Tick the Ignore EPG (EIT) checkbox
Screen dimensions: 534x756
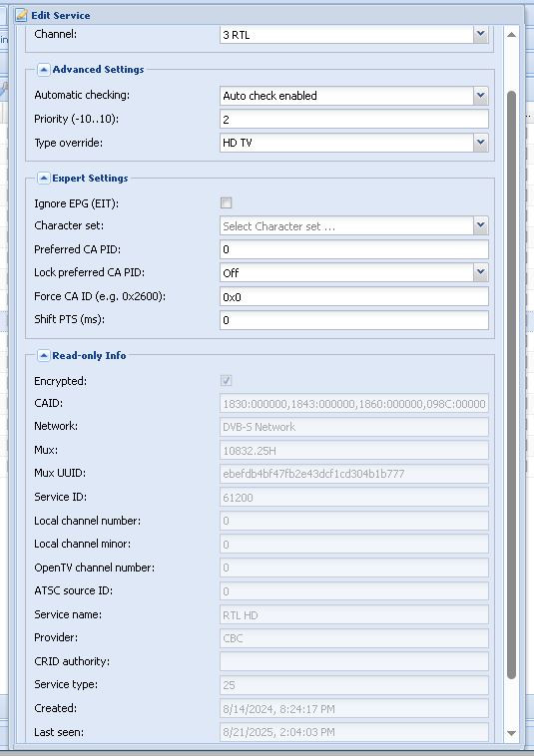pyautogui.click(x=226, y=203)
